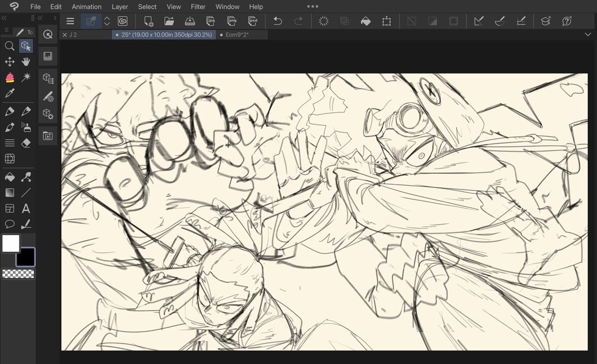Select the Zoom magnifier tool
Screen dimensions: 597x364
point(9,46)
